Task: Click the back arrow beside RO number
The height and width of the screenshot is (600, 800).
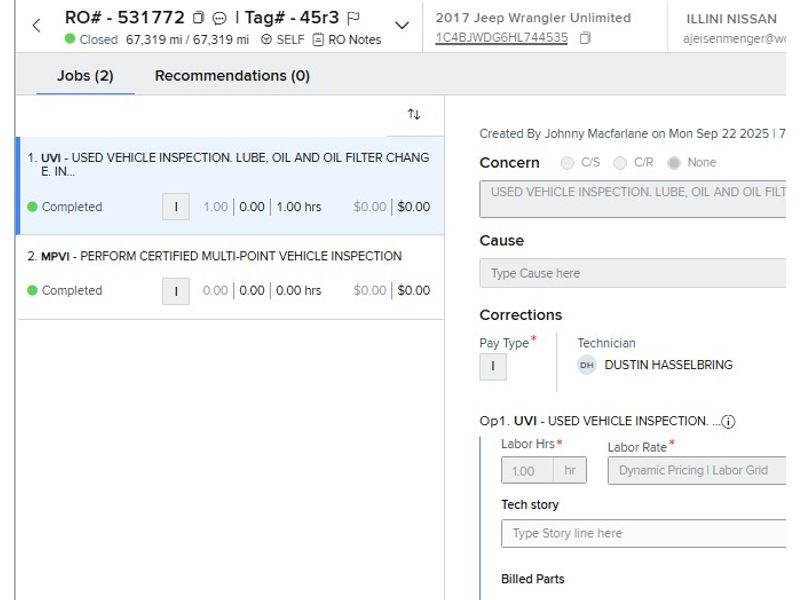Action: pos(37,26)
